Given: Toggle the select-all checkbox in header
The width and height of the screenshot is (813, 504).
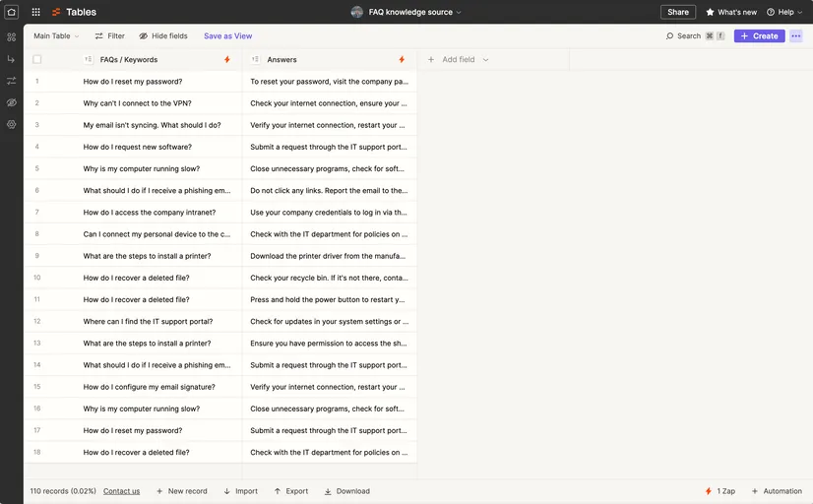Looking at the screenshot, I should tap(36, 60).
